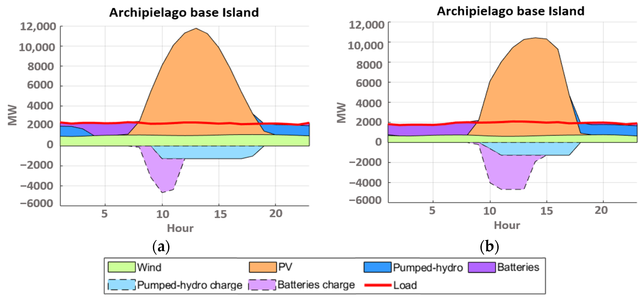644x301 pixels.
Task: Click the Batteries charge lilac swatch
Action: (262, 285)
